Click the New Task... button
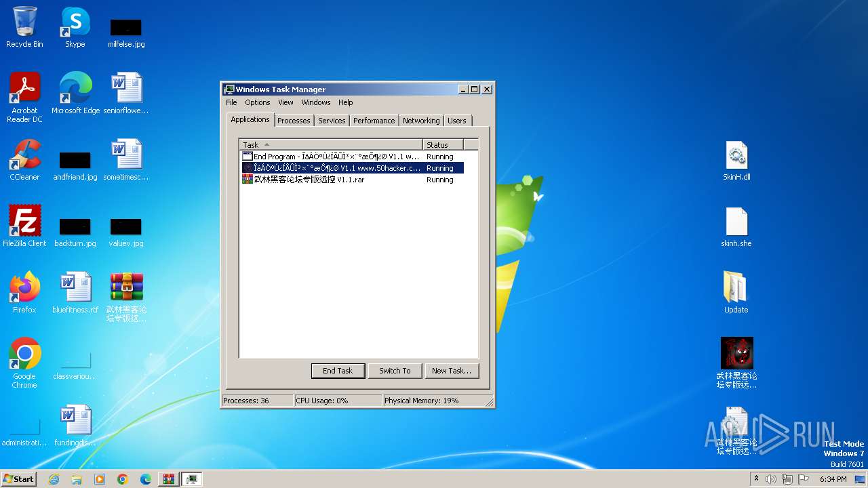 pyautogui.click(x=452, y=371)
